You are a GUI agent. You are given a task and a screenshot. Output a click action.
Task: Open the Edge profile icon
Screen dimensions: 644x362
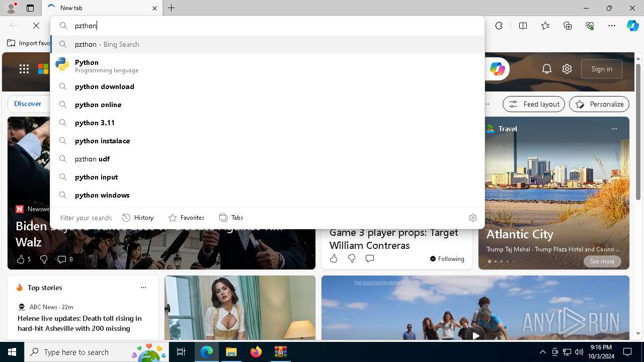tap(11, 8)
